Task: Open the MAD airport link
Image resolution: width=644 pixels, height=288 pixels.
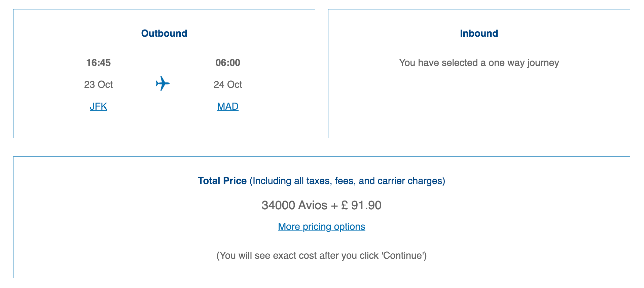Action: pyautogui.click(x=228, y=106)
